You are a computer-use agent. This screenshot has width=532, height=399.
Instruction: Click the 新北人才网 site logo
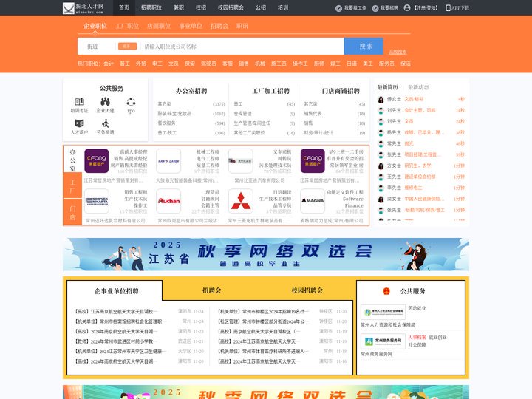(x=83, y=8)
